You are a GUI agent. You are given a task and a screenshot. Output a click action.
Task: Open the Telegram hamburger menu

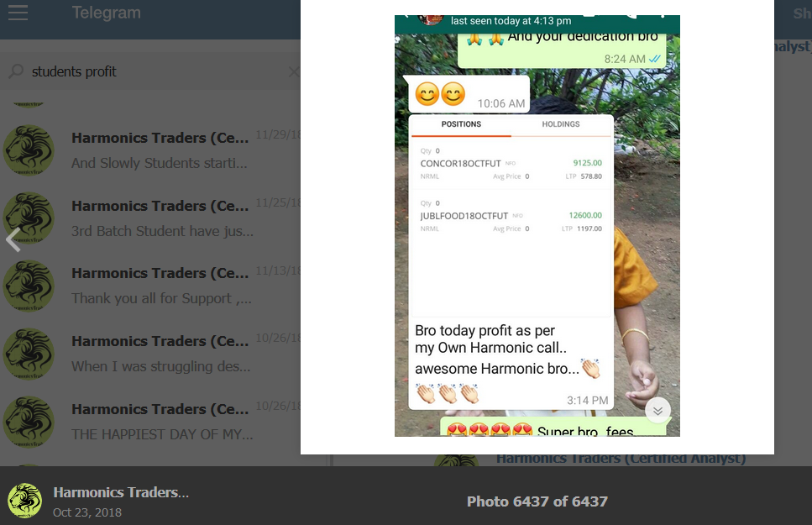point(18,13)
